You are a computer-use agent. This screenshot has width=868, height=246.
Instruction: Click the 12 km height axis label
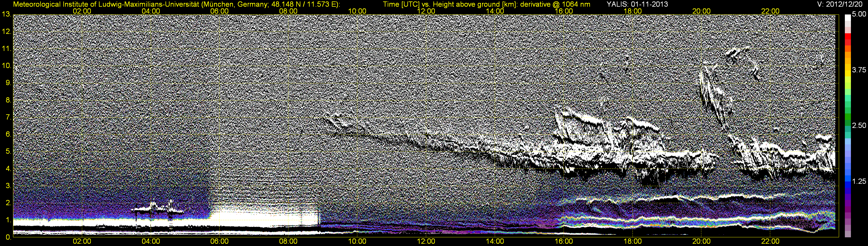coord(6,32)
